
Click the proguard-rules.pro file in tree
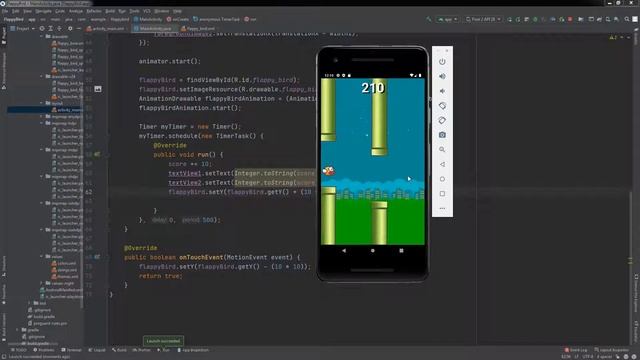pos(47,323)
